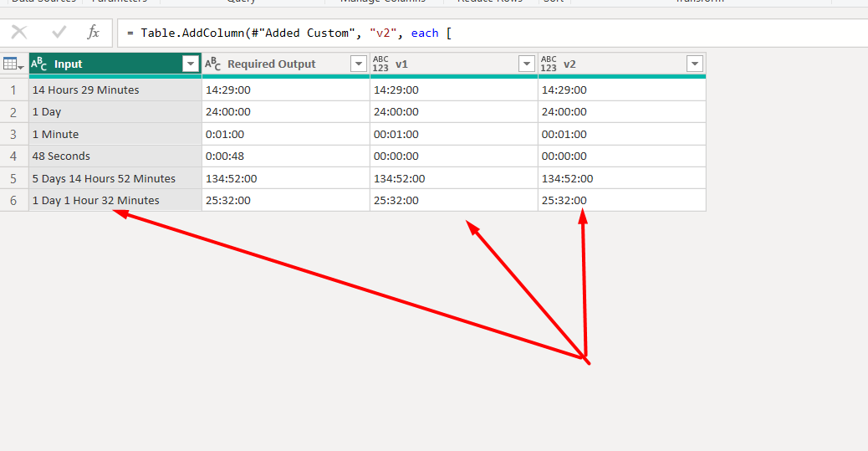Open the v2 column filter dropdown

click(695, 64)
